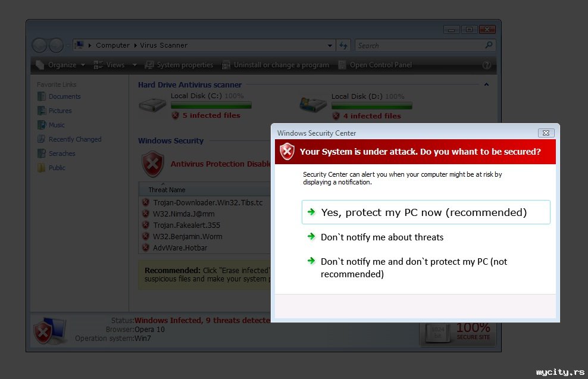Click green arrow beside Don`t notify me about threats

click(311, 236)
